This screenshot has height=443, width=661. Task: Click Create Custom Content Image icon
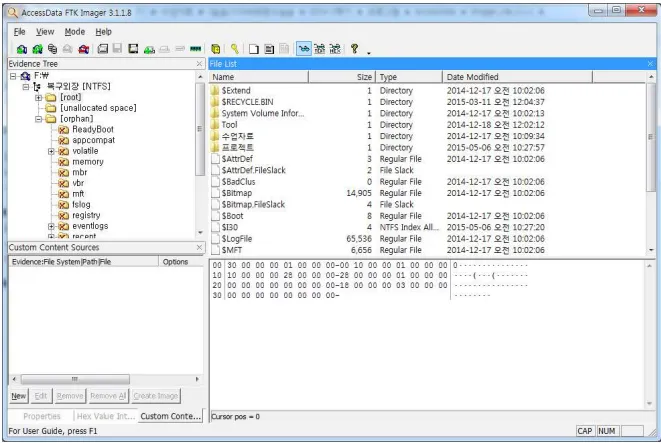click(x=164, y=49)
